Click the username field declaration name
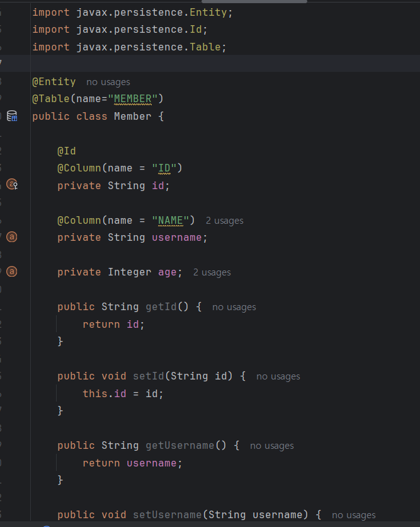This screenshot has width=420, height=527. [176, 238]
